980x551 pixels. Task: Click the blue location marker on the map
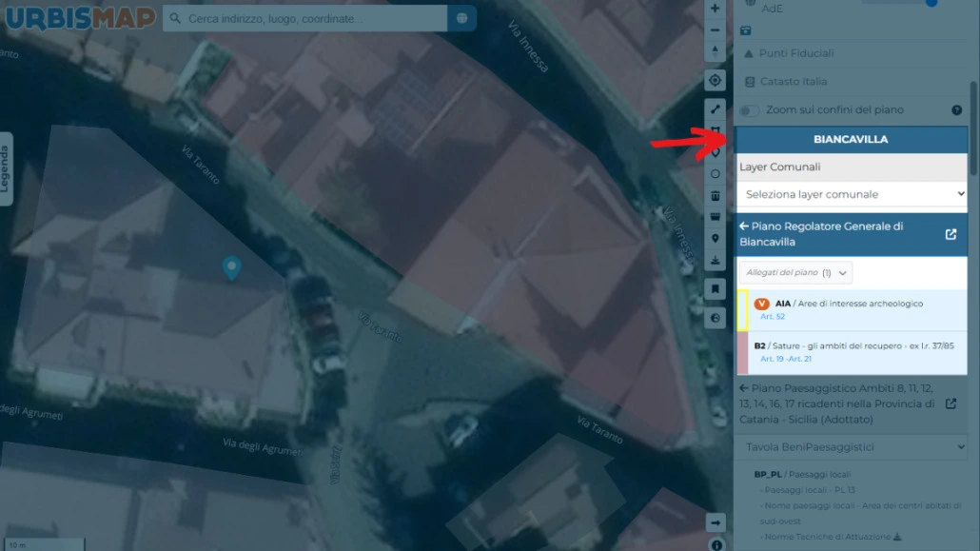[232, 267]
